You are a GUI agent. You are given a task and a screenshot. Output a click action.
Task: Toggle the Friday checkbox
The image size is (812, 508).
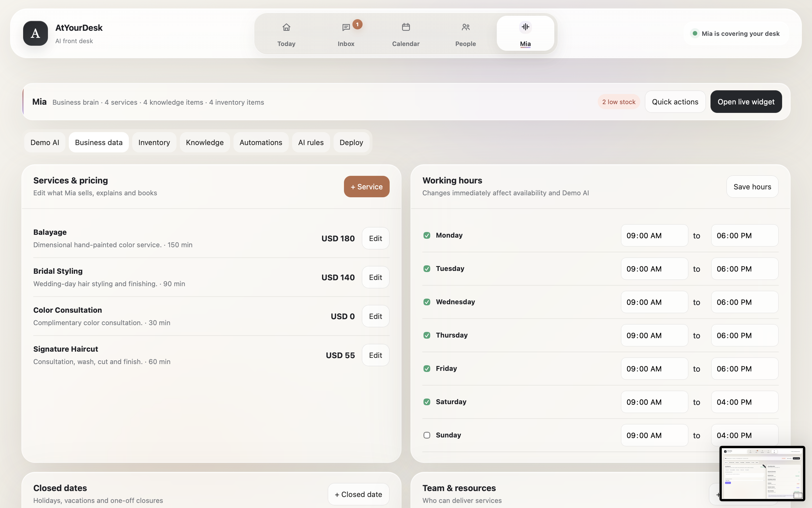click(427, 368)
